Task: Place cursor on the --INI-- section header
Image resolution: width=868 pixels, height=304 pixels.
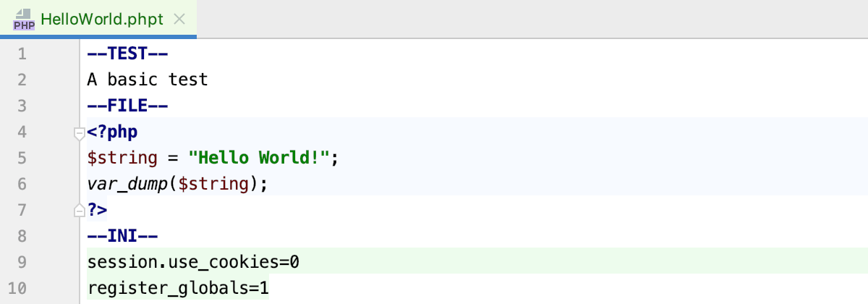Action: (122, 236)
